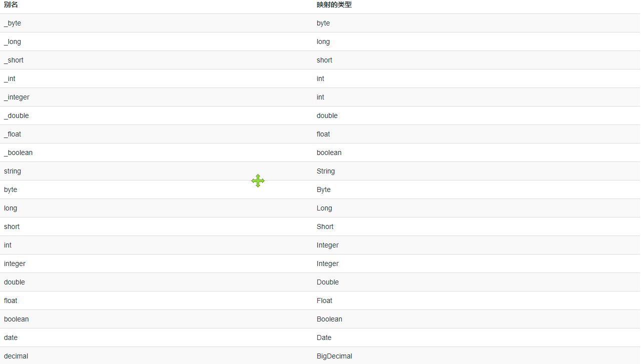
Task: Select the Long mapped type cell
Action: (x=324, y=208)
